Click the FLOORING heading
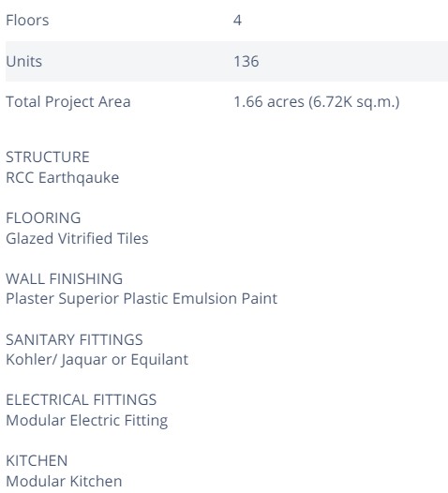This screenshot has height=493, width=448. [43, 217]
